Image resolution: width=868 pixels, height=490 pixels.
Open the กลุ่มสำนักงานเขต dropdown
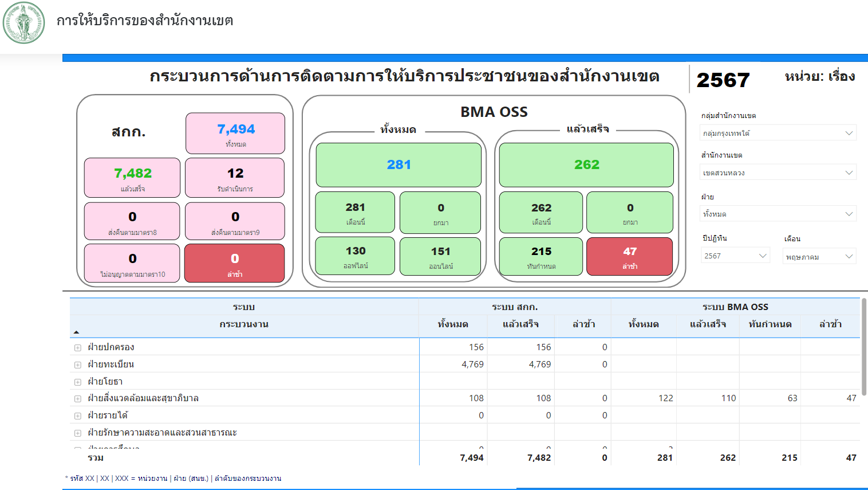(x=778, y=133)
